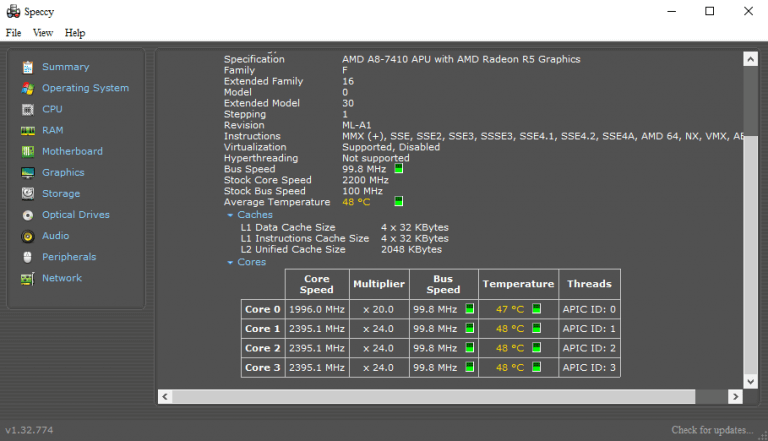Click the Audio speaker icon
Viewport: 768px width, 441px height.
click(28, 236)
